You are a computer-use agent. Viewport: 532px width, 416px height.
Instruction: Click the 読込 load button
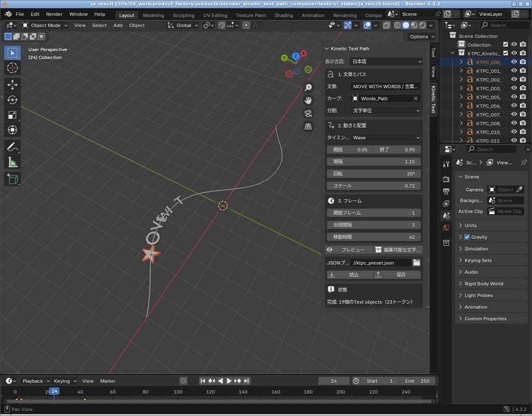click(350, 275)
